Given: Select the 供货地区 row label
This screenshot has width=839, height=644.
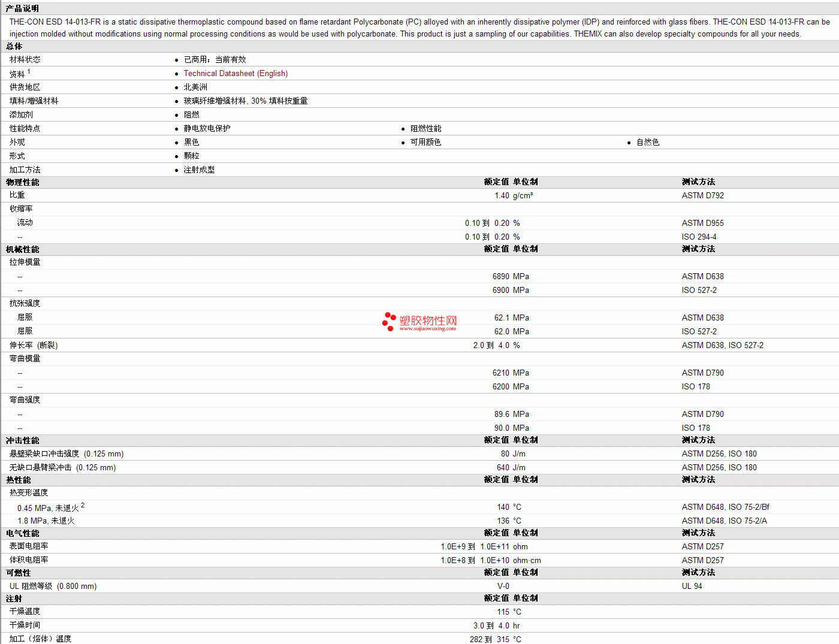Looking at the screenshot, I should coord(25,87).
